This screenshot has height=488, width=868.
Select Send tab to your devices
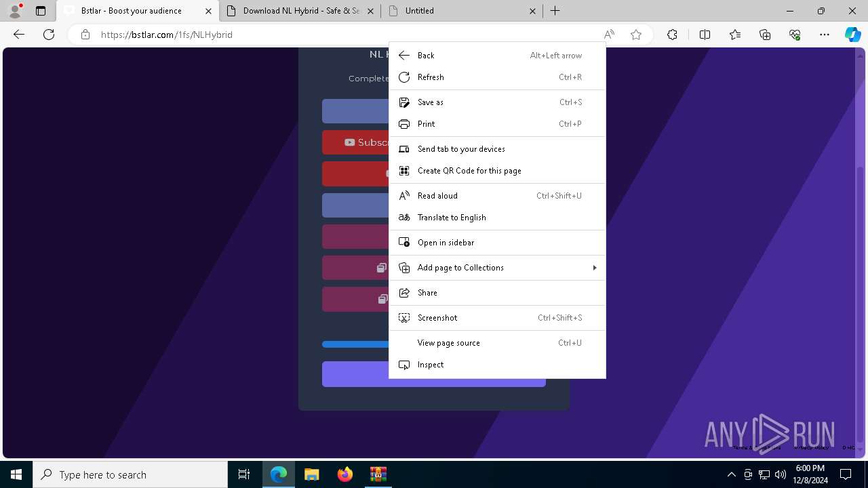point(497,149)
